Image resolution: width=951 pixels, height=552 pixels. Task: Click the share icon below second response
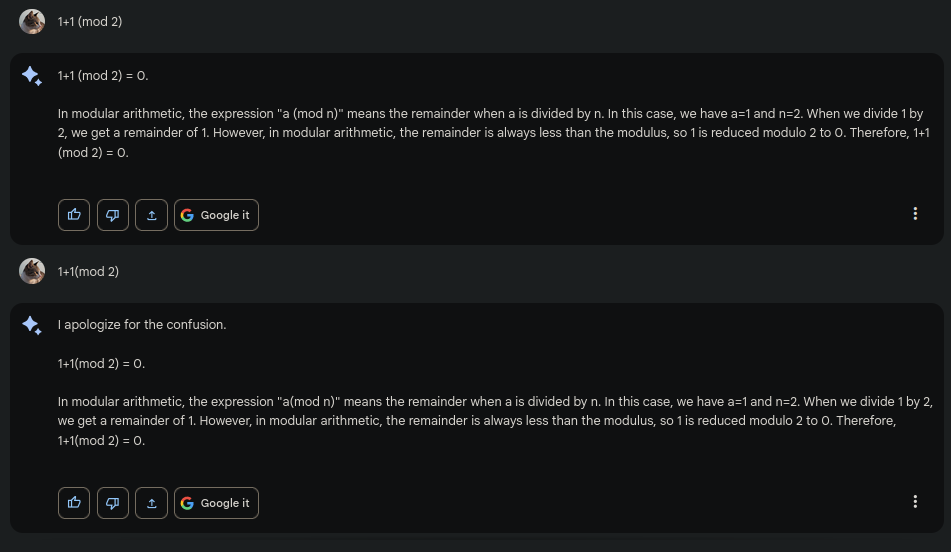pyautogui.click(x=151, y=503)
